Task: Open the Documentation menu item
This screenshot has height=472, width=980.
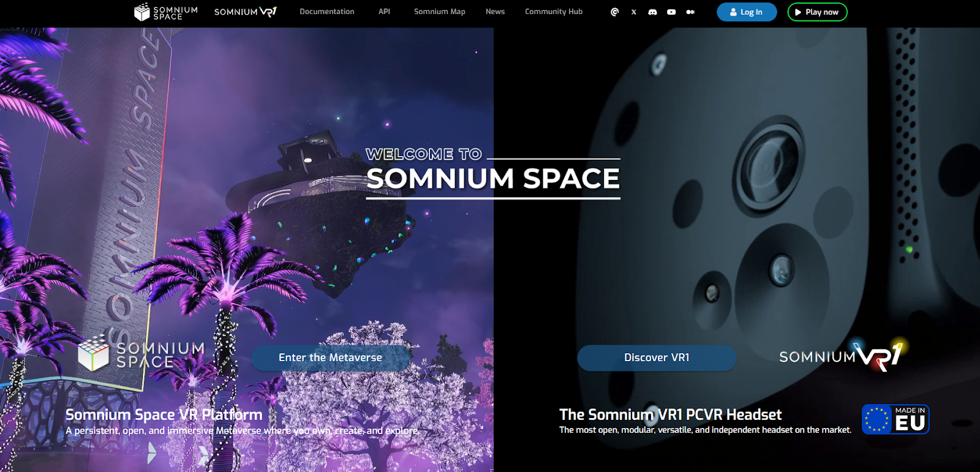Action: click(x=327, y=12)
